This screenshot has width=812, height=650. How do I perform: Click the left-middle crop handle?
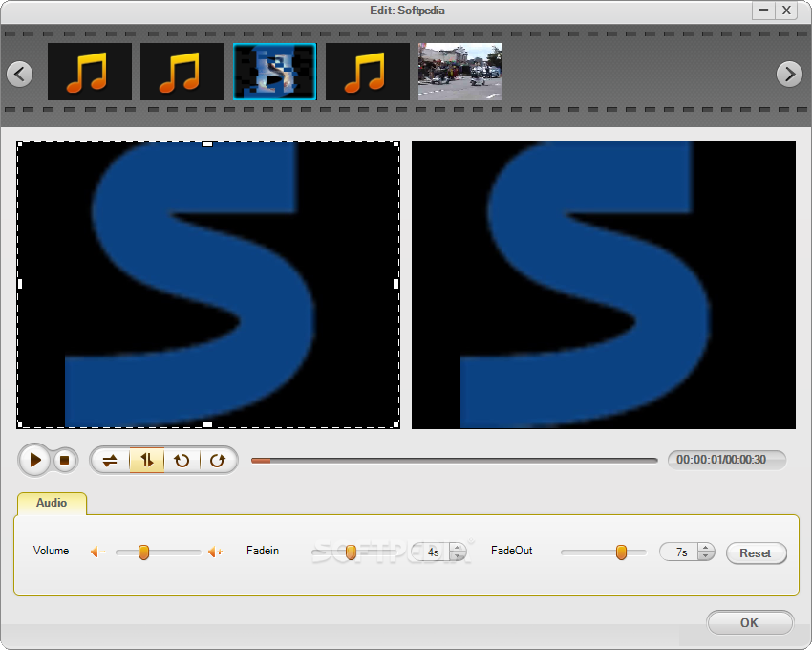coord(20,284)
